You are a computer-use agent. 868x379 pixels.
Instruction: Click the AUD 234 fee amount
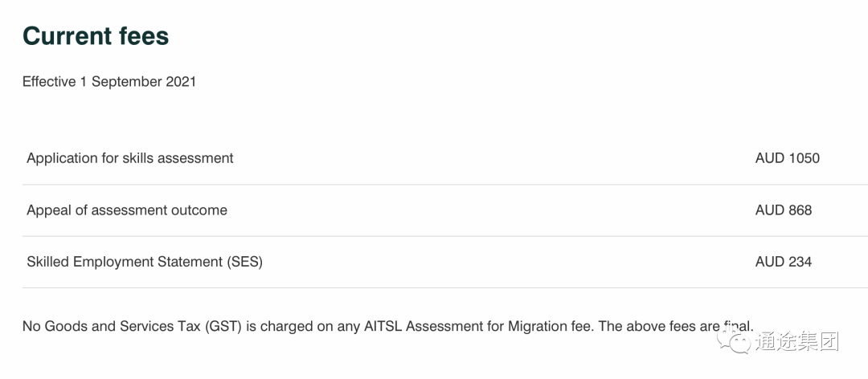(784, 262)
